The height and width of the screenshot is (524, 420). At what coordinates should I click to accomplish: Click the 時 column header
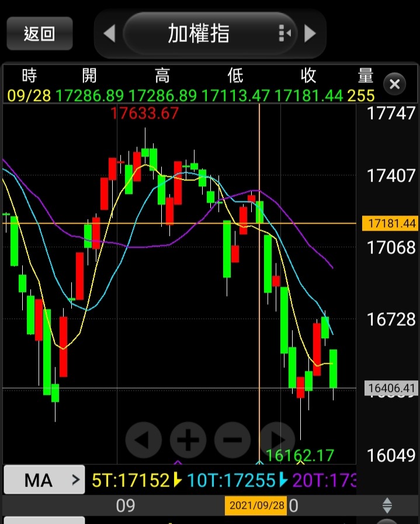pos(29,75)
